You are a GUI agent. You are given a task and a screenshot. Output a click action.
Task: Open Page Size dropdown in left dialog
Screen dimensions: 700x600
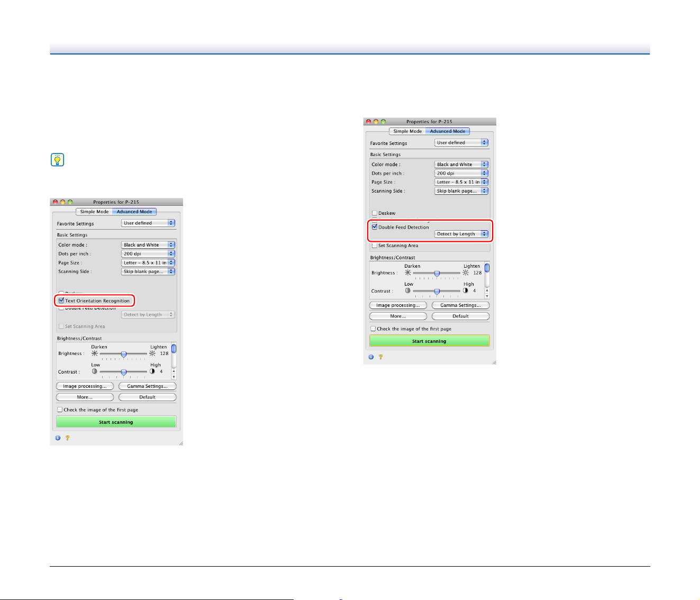148,262
